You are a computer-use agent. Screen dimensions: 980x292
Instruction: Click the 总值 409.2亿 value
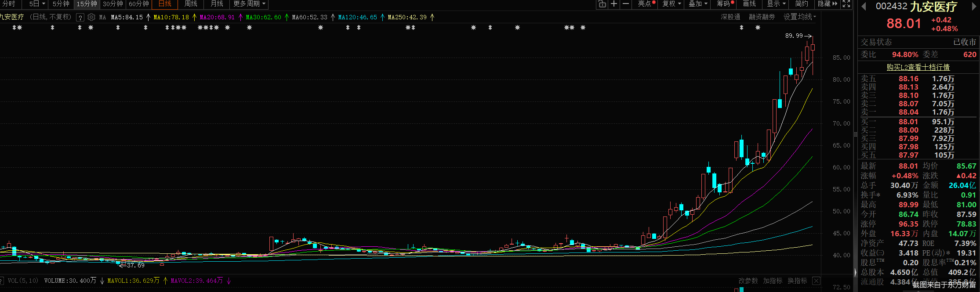pyautogui.click(x=962, y=272)
